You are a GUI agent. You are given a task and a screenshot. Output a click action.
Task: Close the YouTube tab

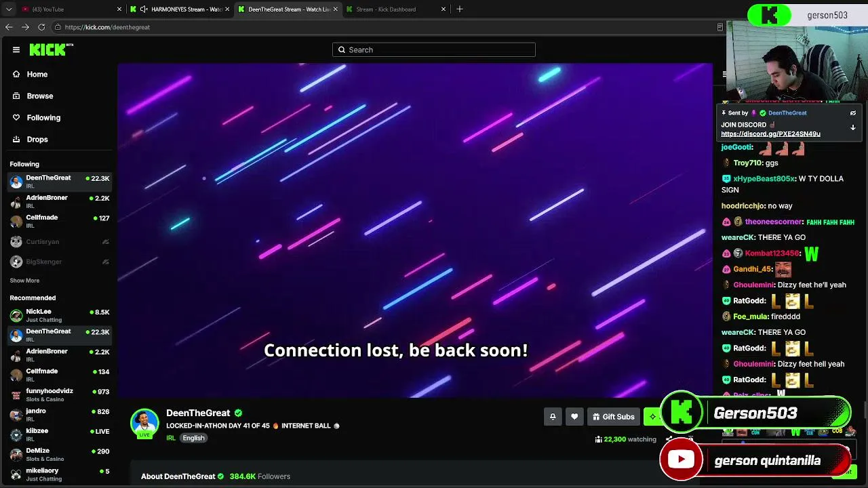point(119,9)
